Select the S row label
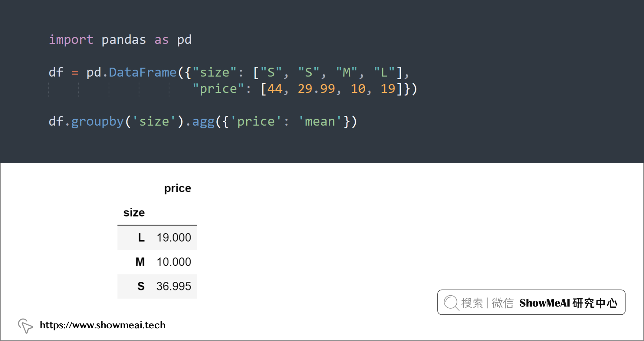 141,286
